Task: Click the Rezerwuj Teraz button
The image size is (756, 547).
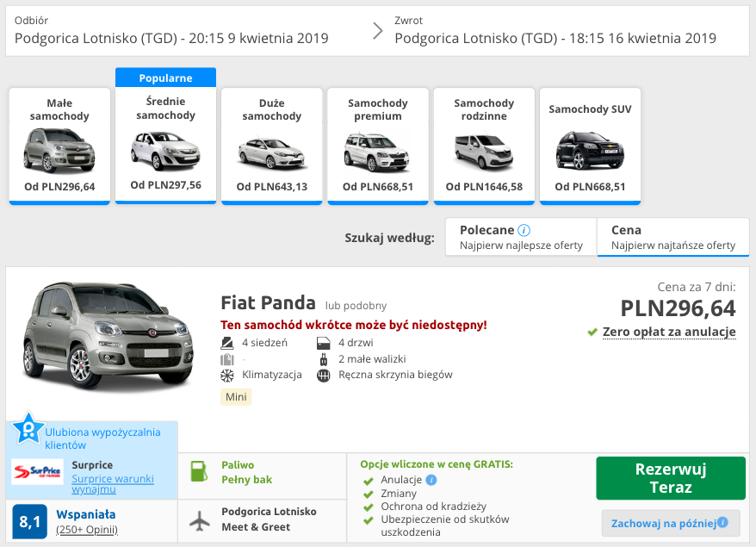Action: pyautogui.click(x=671, y=478)
